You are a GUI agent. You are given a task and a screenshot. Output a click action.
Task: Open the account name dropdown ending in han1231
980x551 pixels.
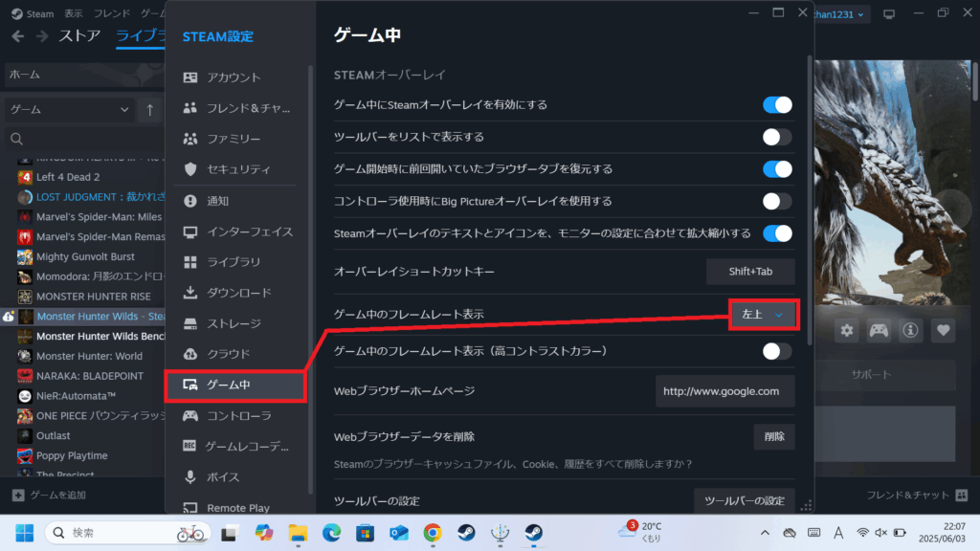(839, 14)
